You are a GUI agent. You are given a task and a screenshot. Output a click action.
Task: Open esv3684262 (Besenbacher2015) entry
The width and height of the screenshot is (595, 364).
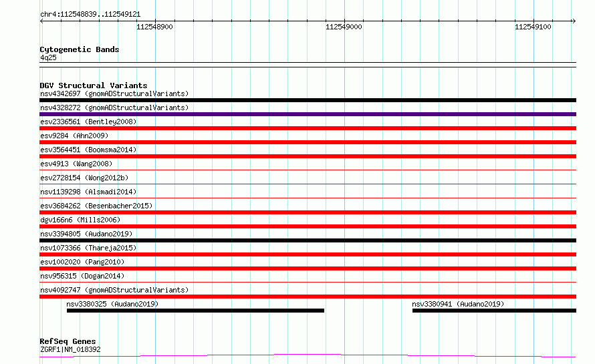click(96, 206)
